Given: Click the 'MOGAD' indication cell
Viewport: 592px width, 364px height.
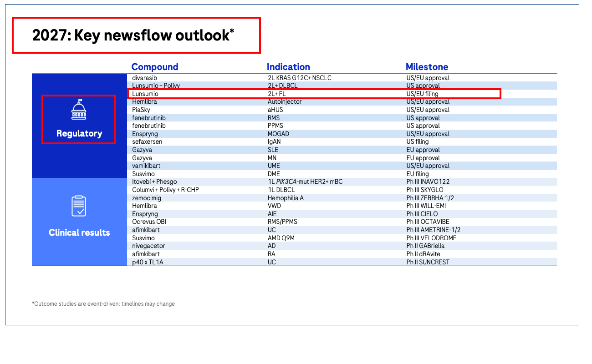Looking at the screenshot, I should [x=278, y=134].
